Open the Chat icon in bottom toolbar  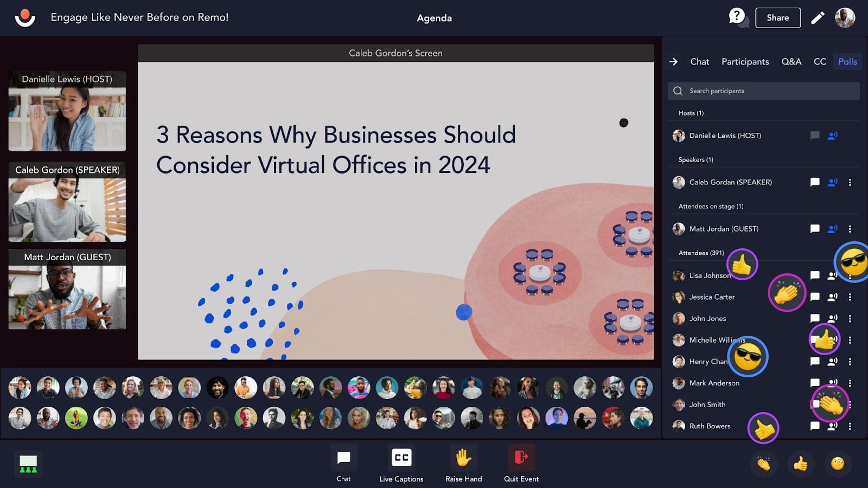coord(343,459)
